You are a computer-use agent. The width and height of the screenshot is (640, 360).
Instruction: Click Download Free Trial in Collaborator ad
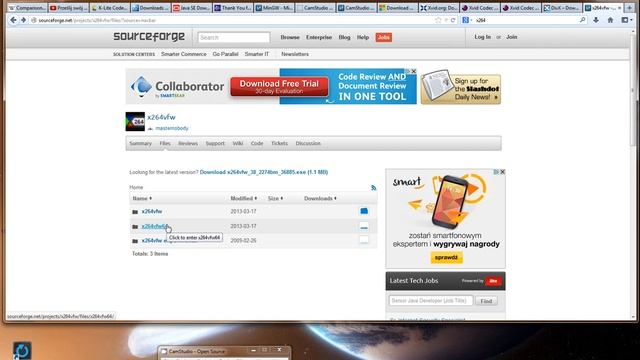(279, 87)
